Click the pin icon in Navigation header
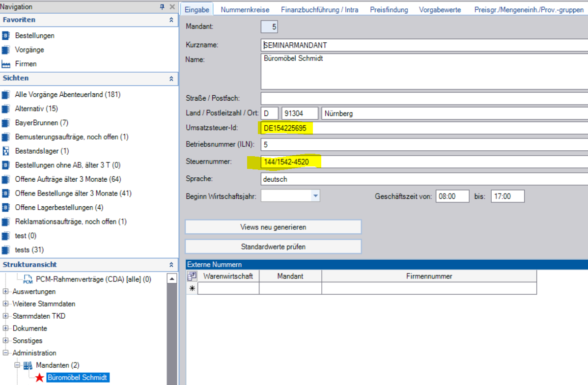588x385 pixels. pyautogui.click(x=163, y=7)
